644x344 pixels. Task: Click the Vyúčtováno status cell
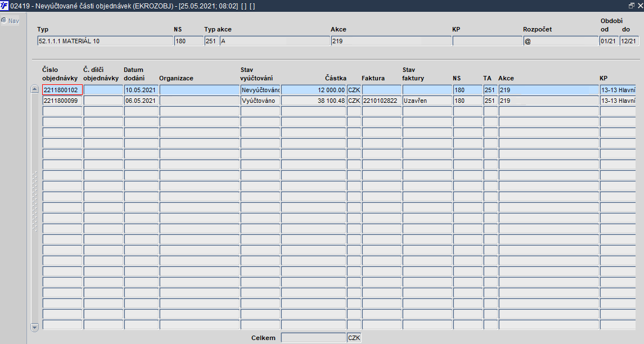[260, 101]
